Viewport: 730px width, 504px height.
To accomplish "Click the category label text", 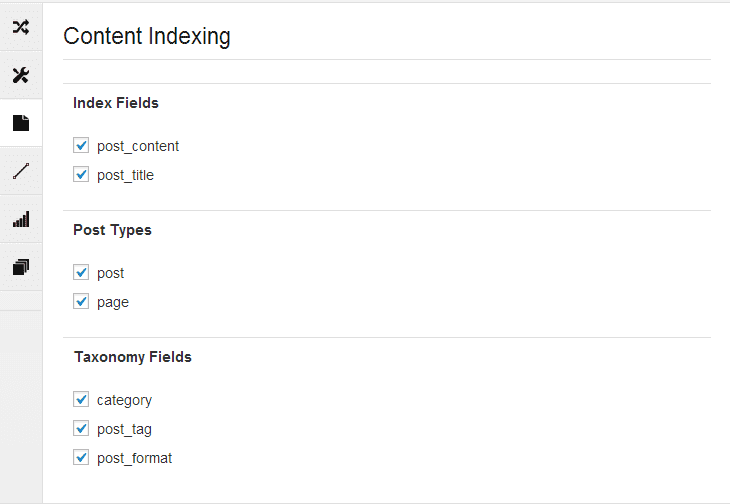I will pyautogui.click(x=124, y=401).
